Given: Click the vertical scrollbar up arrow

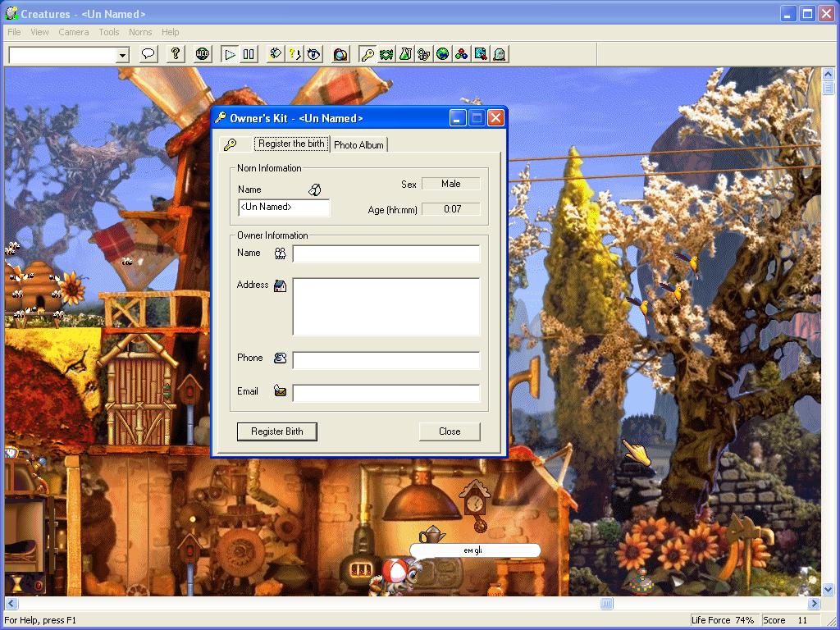Looking at the screenshot, I should point(828,74).
